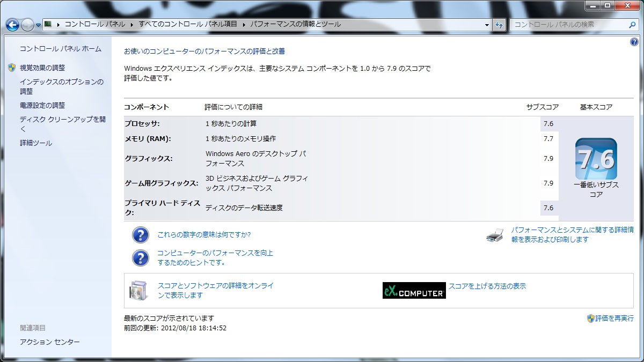644x362 pixels.
Task: Open スコアとソフトウェアの詳細をオンラインで表示 link
Action: point(215,291)
